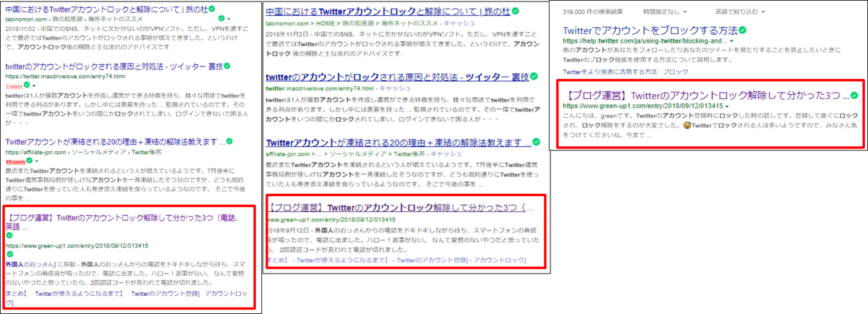868x314 pixels.
Task: Click green checkmark after 分かった3つ title, right panel
Action: click(854, 95)
